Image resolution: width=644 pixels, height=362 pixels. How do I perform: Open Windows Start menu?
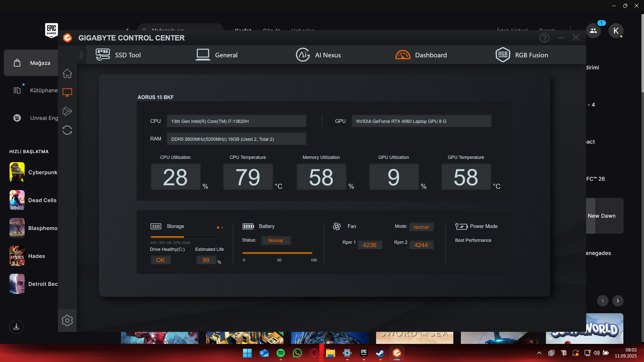247,353
